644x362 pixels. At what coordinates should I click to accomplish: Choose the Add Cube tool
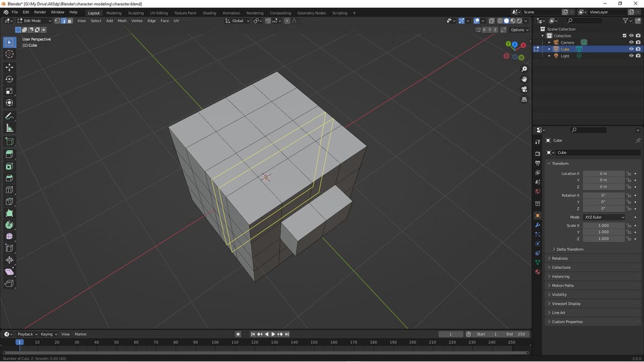click(9, 142)
